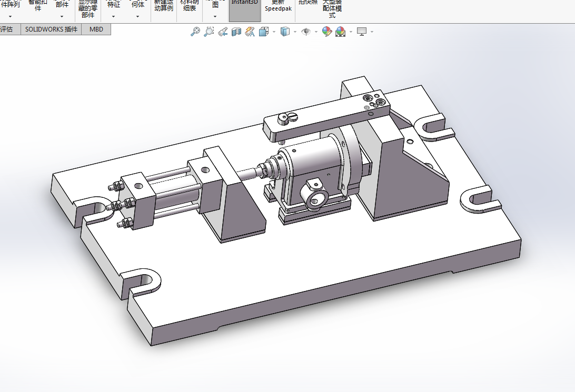Expand the Display Style dropdown arrow
Image resolution: width=575 pixels, height=392 pixels.
coord(295,32)
